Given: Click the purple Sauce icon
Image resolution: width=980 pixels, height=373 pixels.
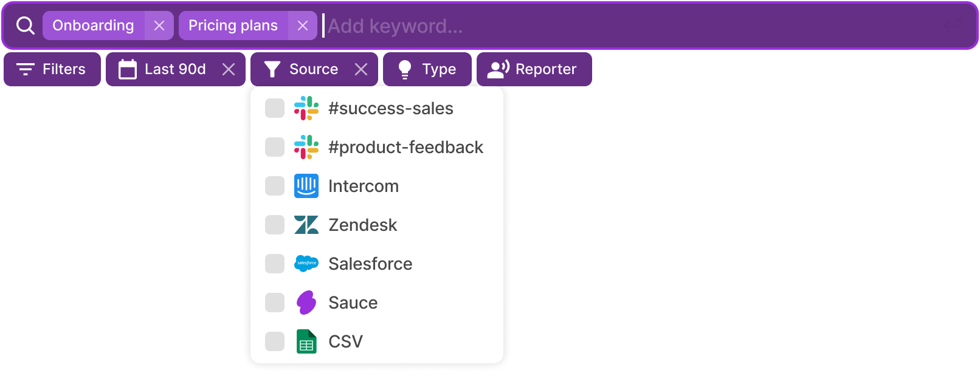Looking at the screenshot, I should pos(307,303).
